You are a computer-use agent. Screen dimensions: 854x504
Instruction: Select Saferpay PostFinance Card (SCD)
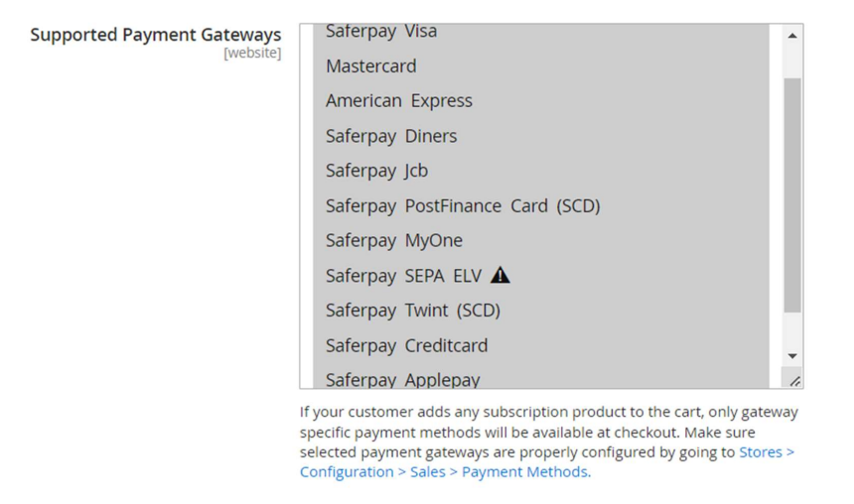coord(463,206)
